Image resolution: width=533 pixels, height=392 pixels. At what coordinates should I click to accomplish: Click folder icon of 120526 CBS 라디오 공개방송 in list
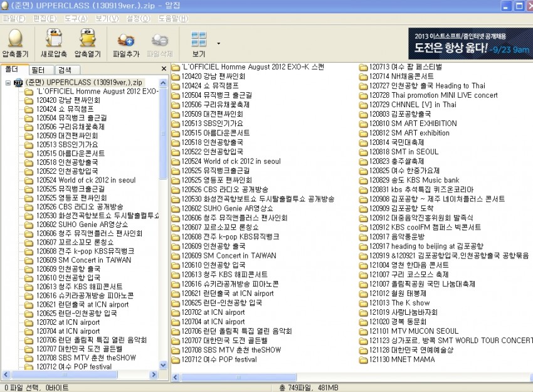click(x=176, y=189)
